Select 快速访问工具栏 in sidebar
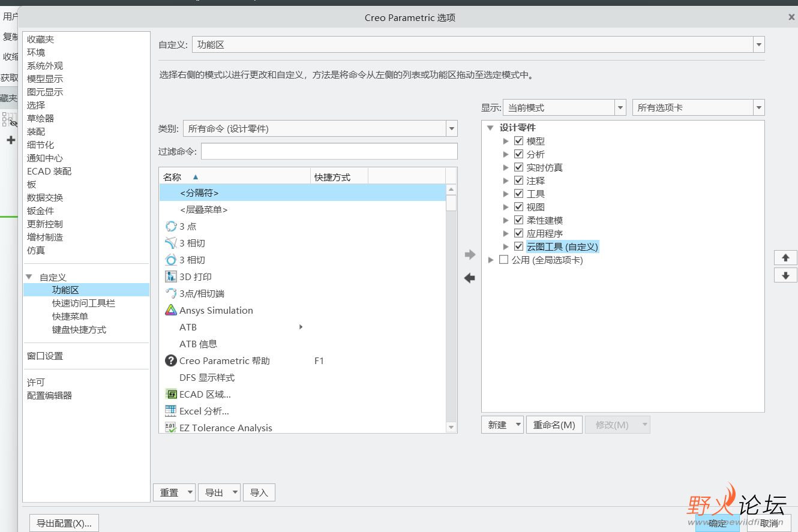 [83, 303]
